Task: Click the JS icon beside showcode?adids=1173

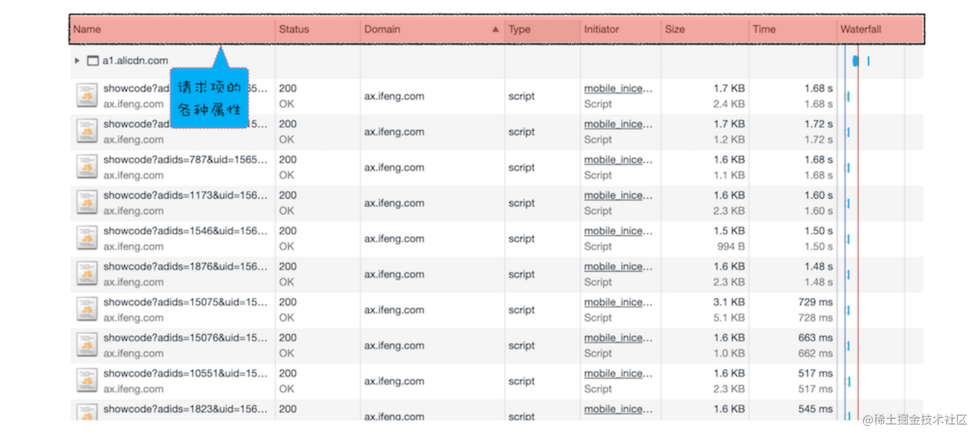Action: [86, 203]
